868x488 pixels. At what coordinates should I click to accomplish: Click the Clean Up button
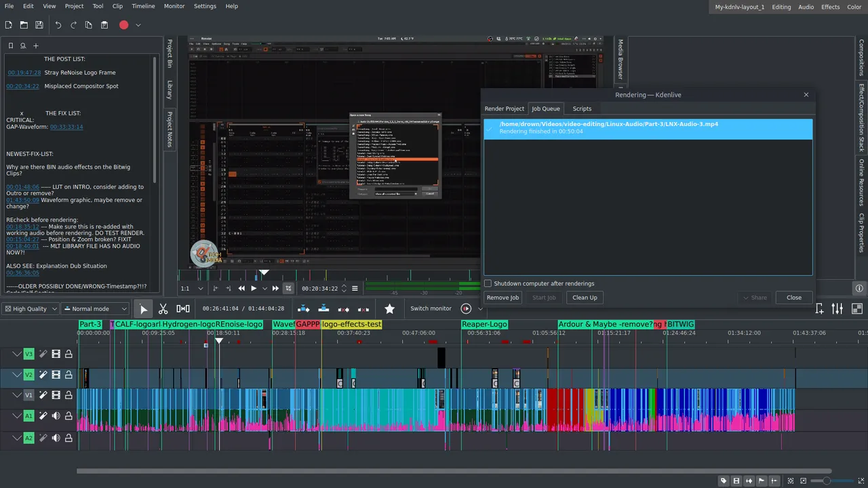point(585,298)
